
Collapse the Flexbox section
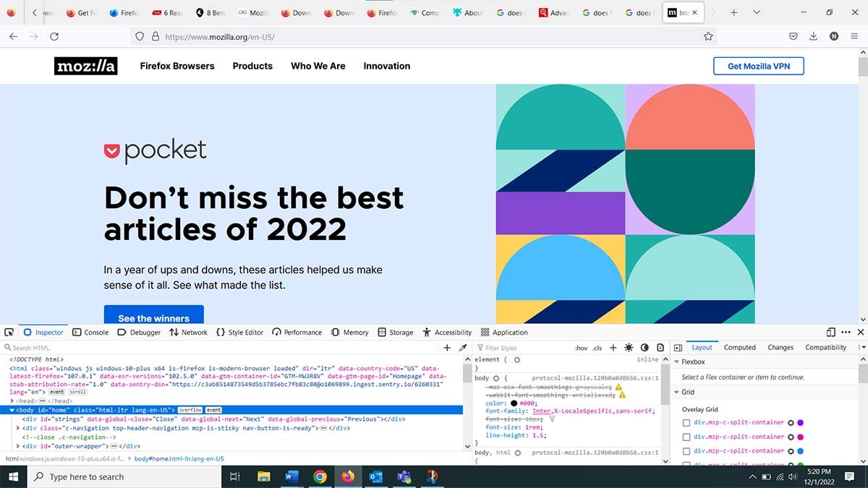click(x=677, y=361)
